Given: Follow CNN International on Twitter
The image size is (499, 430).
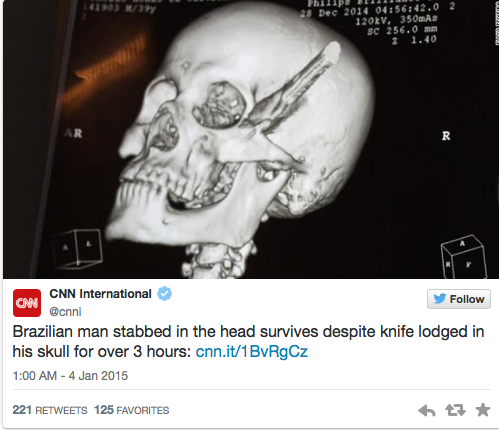Looking at the screenshot, I should (x=459, y=299).
